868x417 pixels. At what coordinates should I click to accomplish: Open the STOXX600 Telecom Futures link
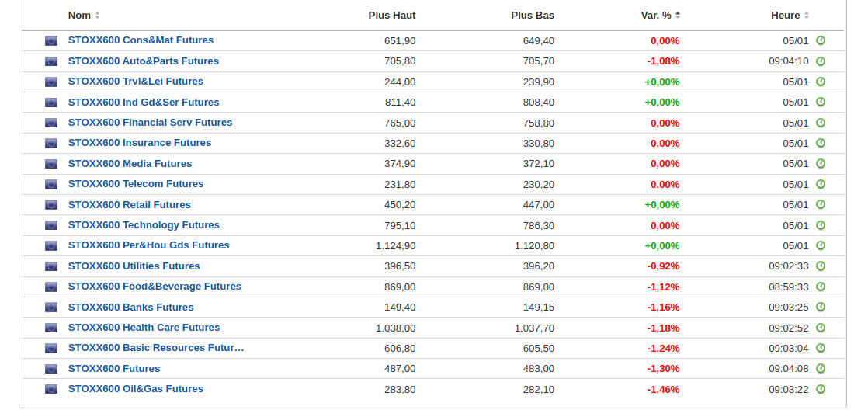pyautogui.click(x=136, y=184)
